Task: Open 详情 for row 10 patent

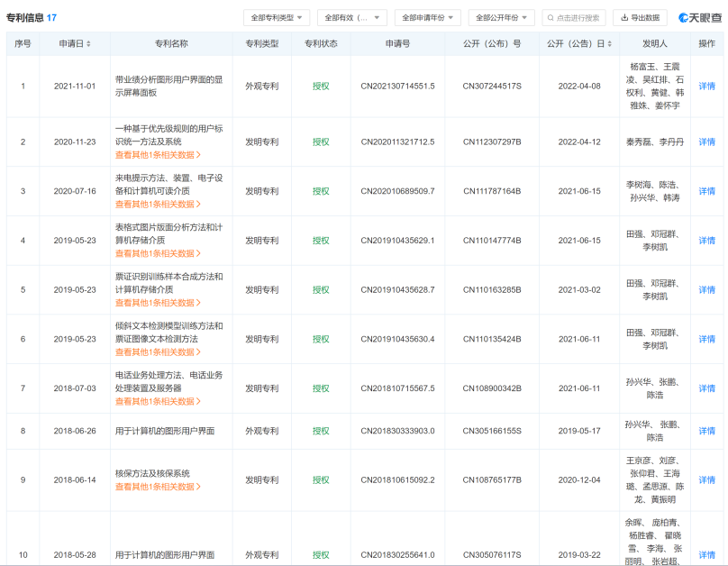Action: coord(706,555)
